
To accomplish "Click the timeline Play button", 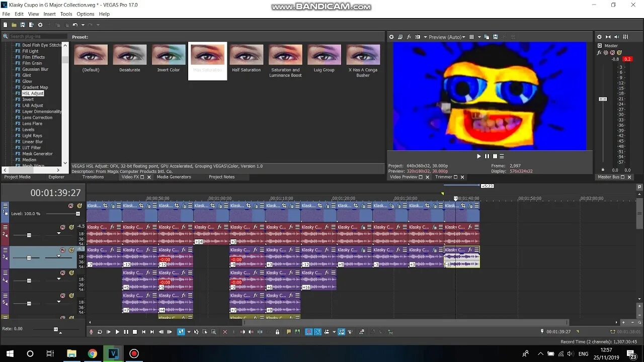I will click(117, 332).
